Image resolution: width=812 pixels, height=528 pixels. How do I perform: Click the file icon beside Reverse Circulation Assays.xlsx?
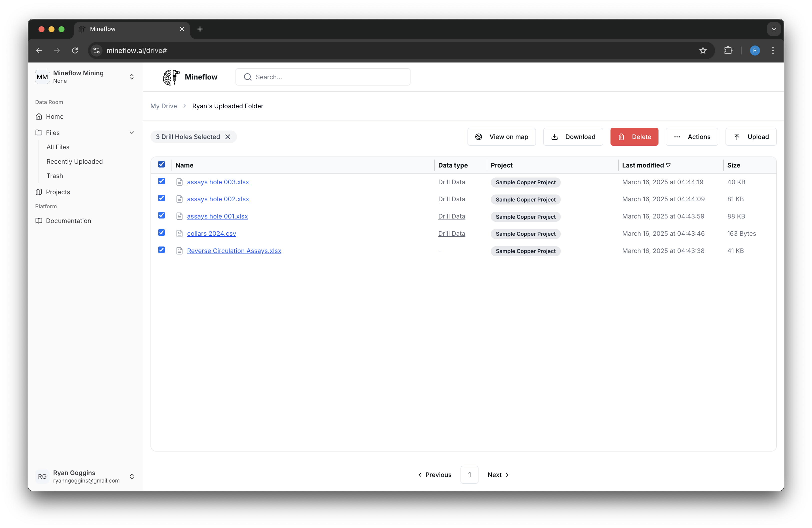(179, 251)
